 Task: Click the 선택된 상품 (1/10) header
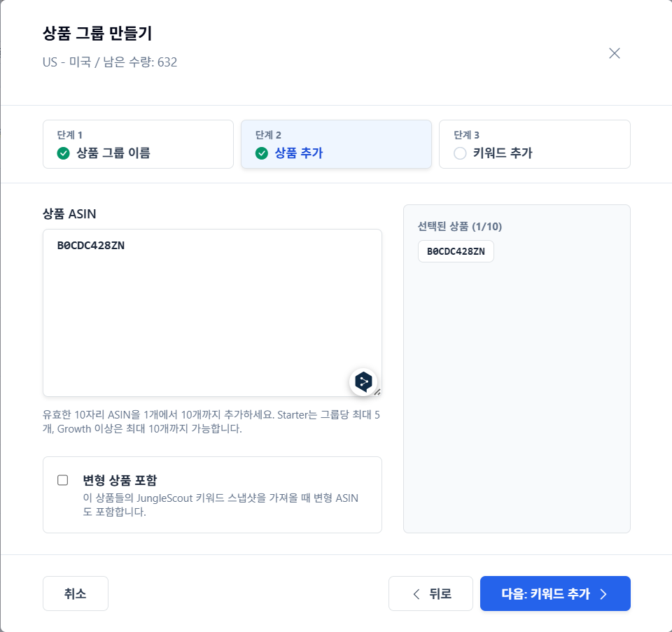pyautogui.click(x=460, y=226)
